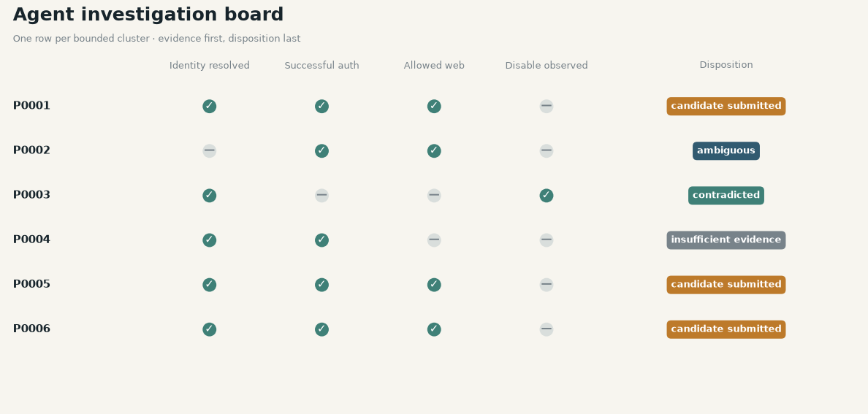The width and height of the screenshot is (868, 414).
Task: Click P0002 Allowed web check icon
Action: 434,151
